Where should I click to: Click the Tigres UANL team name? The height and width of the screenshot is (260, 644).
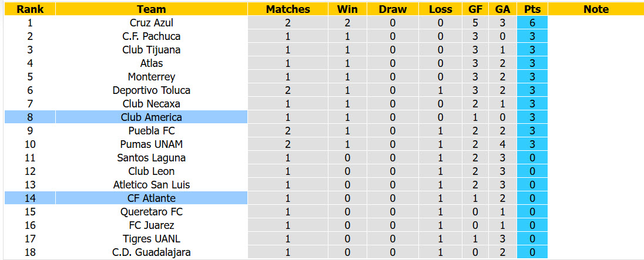(152, 239)
